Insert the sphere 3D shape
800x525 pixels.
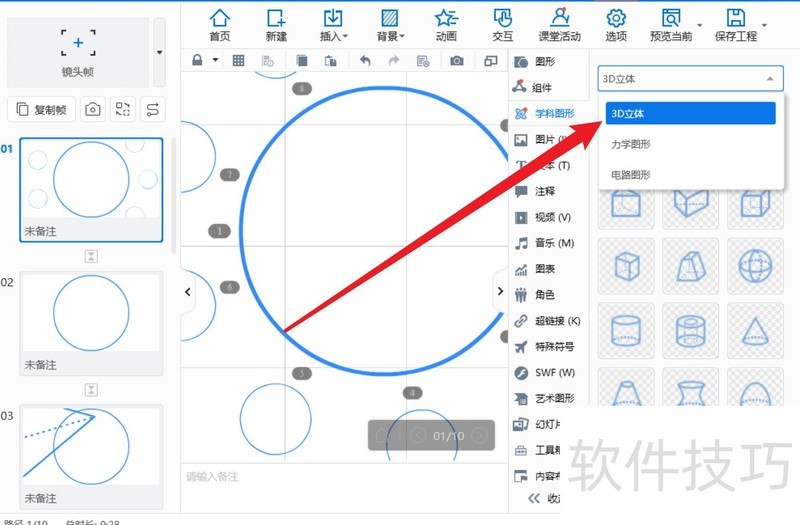[755, 266]
